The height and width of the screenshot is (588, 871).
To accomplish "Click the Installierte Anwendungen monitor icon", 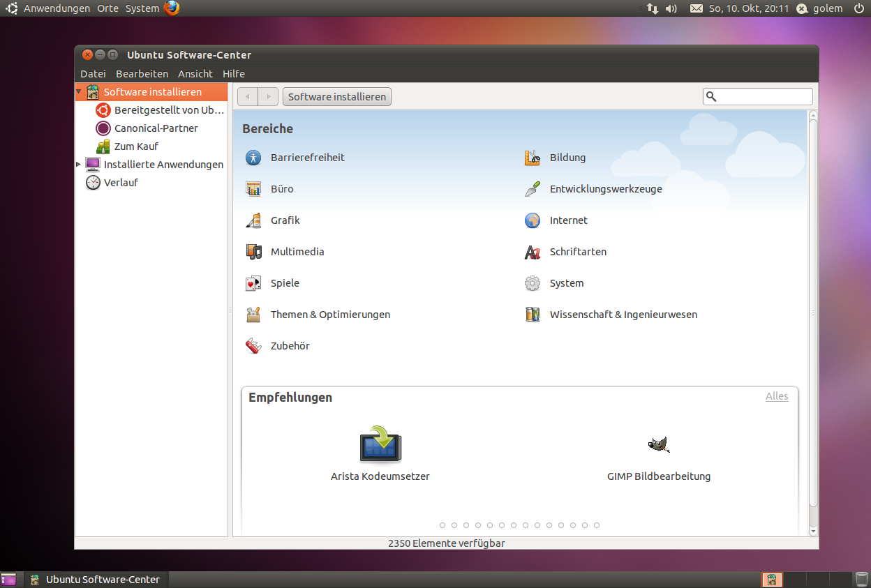I will click(93, 165).
